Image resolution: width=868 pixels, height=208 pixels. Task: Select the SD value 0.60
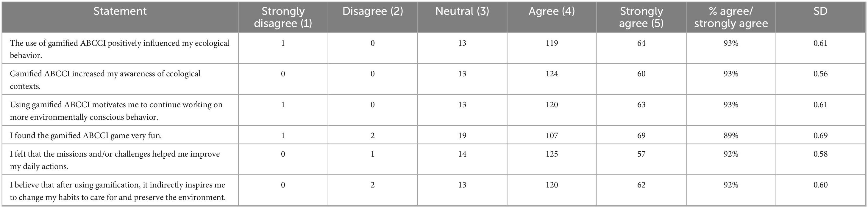point(820,185)
